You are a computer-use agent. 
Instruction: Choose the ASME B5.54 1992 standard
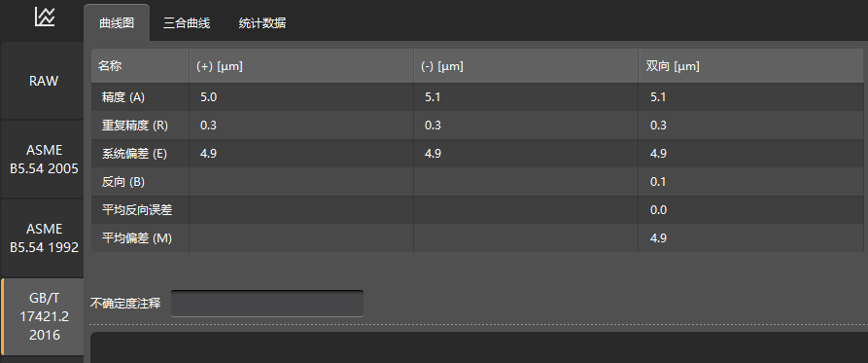[x=43, y=238]
